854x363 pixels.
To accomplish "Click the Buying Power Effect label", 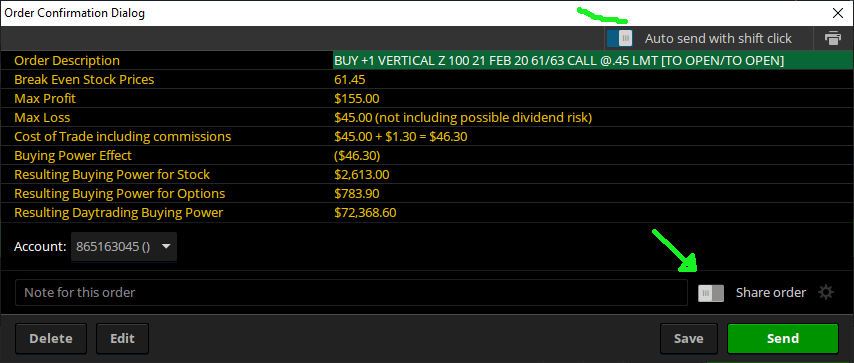I will pyautogui.click(x=72, y=156).
